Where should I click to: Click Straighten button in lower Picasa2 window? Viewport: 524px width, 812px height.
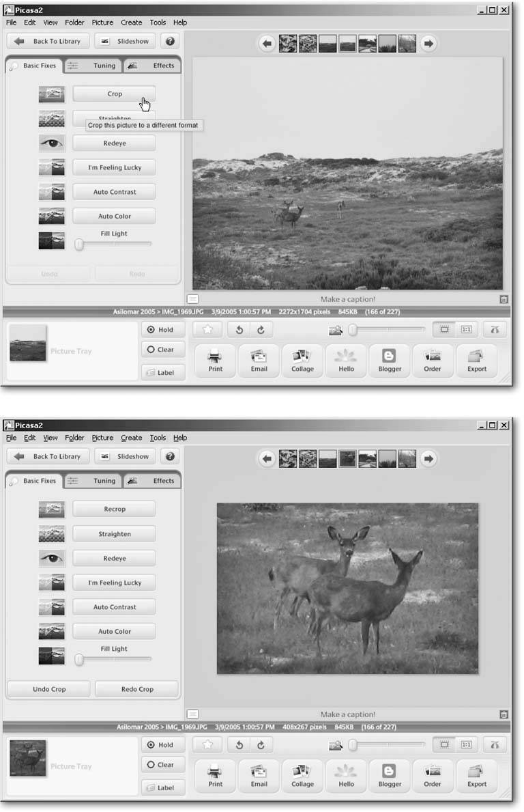click(114, 534)
